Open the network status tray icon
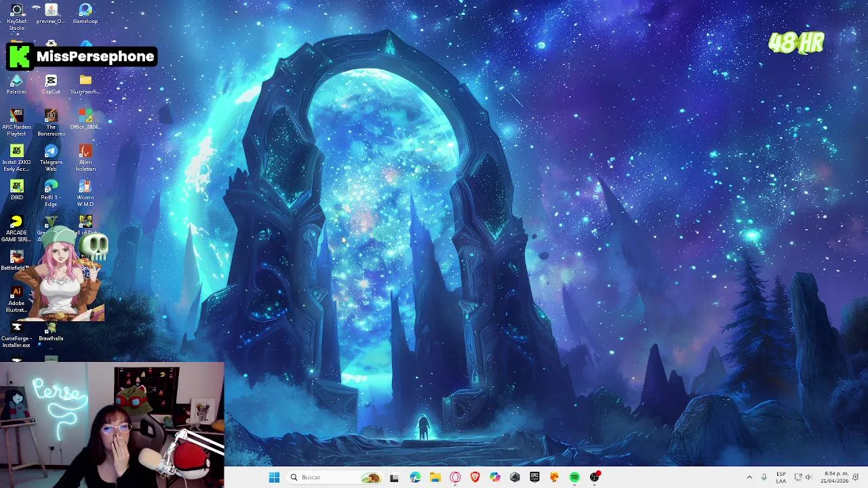This screenshot has width=868, height=488. tap(798, 477)
